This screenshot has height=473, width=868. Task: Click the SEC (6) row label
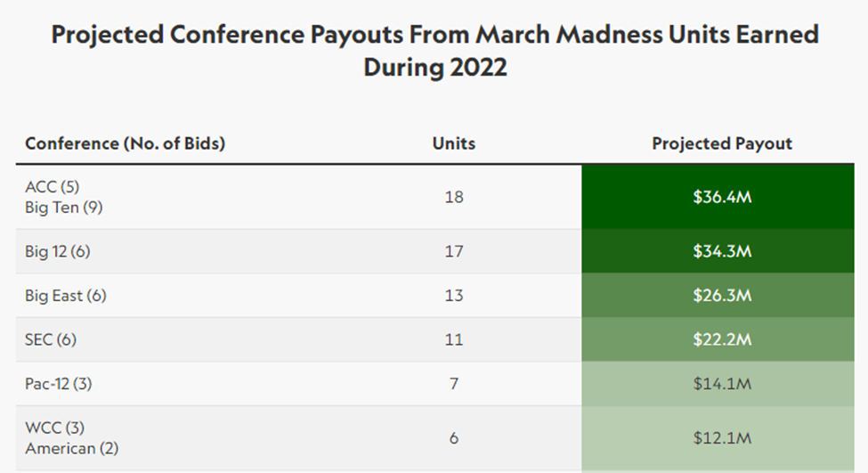[x=53, y=339]
